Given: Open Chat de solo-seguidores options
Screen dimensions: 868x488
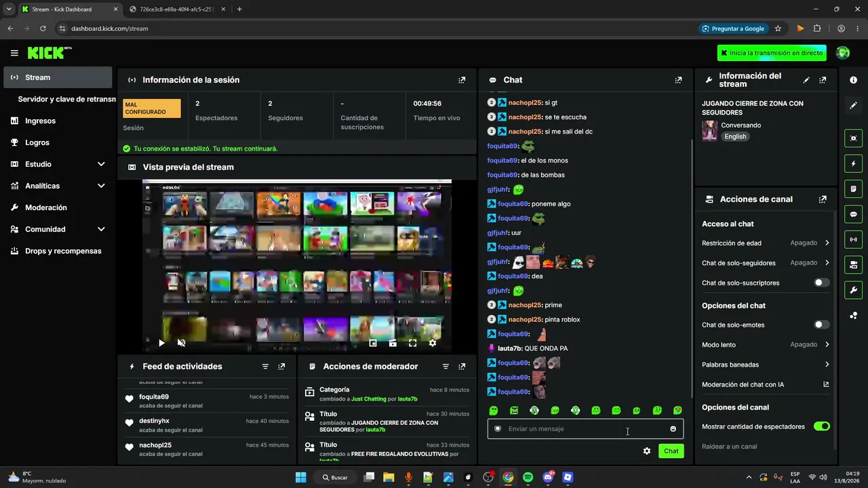Looking at the screenshot, I should coord(766,263).
